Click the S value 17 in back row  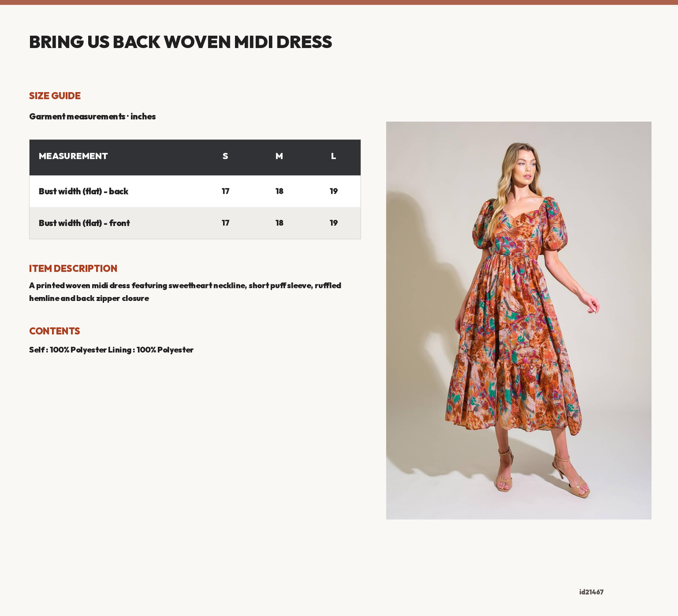(x=225, y=191)
